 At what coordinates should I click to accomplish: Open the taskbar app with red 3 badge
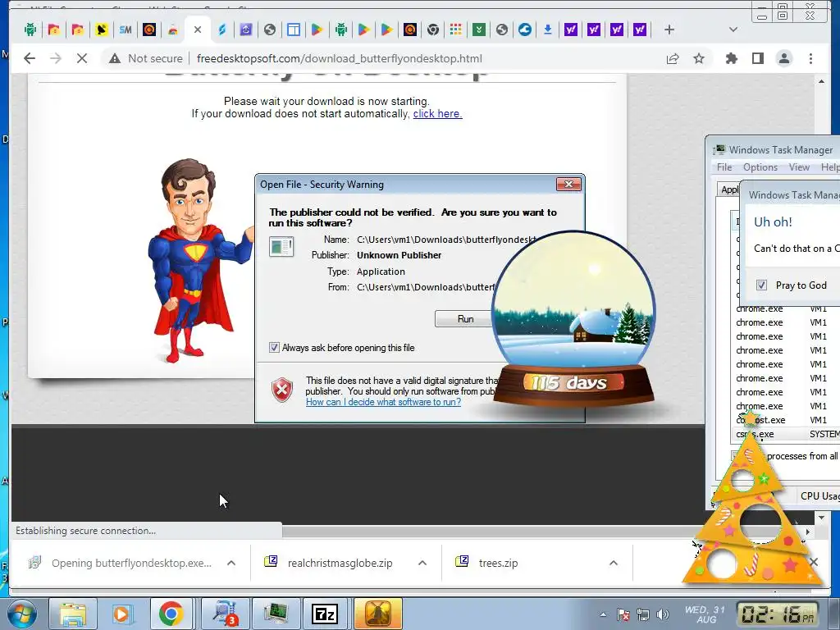[x=225, y=614]
